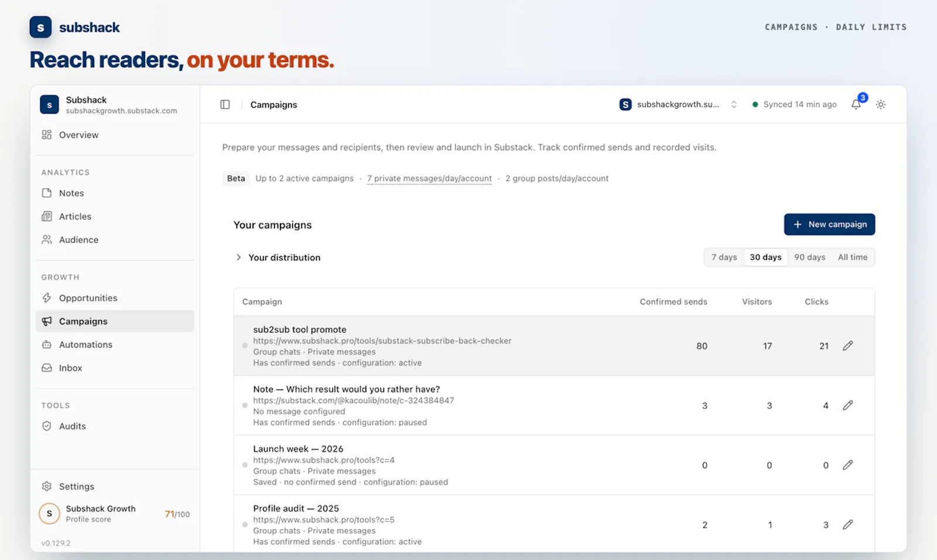This screenshot has width=937, height=560.
Task: Open the sub2sub campaign URL link
Action: pyautogui.click(x=382, y=341)
